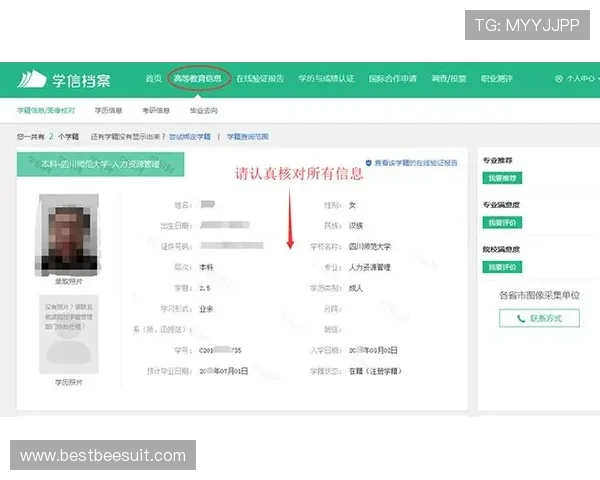Image resolution: width=600 pixels, height=480 pixels.
Task: Click 我要推荐 button under 专业推荐
Action: pyautogui.click(x=502, y=178)
